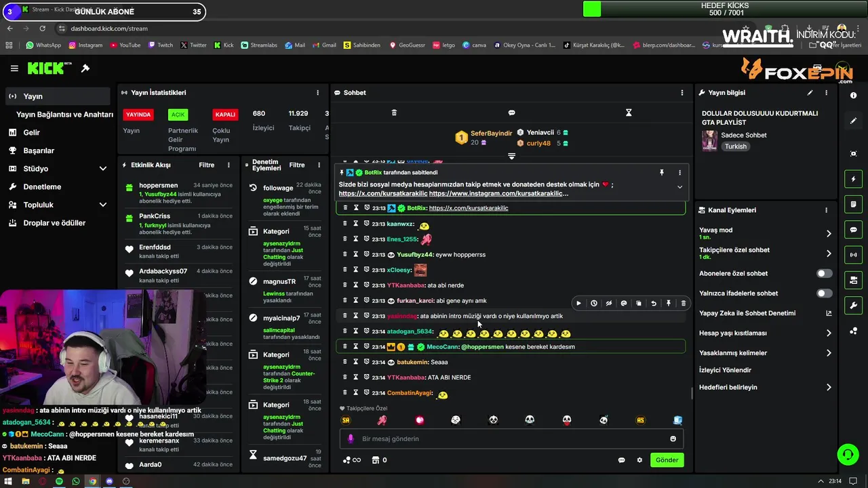Toggle the camera panel icon in sidebar
The width and height of the screenshot is (868, 488).
[x=853, y=280]
